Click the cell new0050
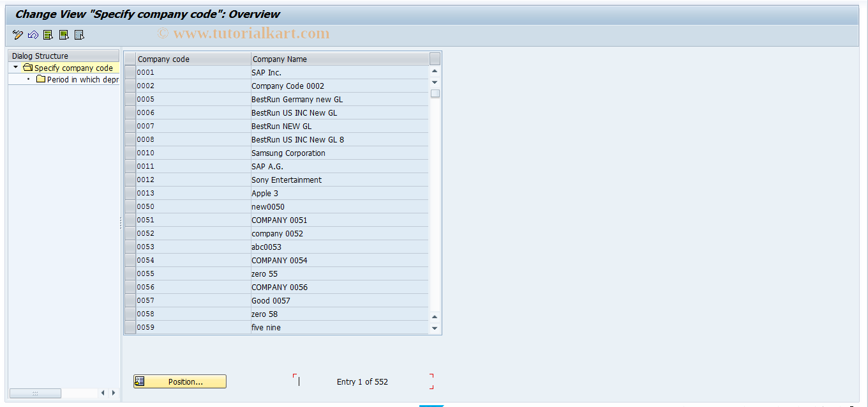Image resolution: width=868 pixels, height=407 pixels. click(340, 206)
